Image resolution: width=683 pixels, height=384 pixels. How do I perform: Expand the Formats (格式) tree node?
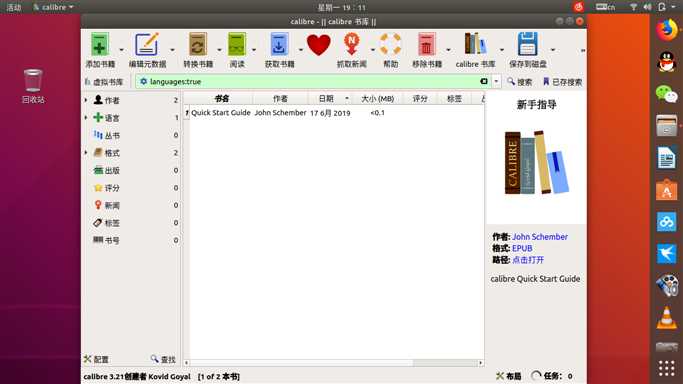click(x=86, y=153)
